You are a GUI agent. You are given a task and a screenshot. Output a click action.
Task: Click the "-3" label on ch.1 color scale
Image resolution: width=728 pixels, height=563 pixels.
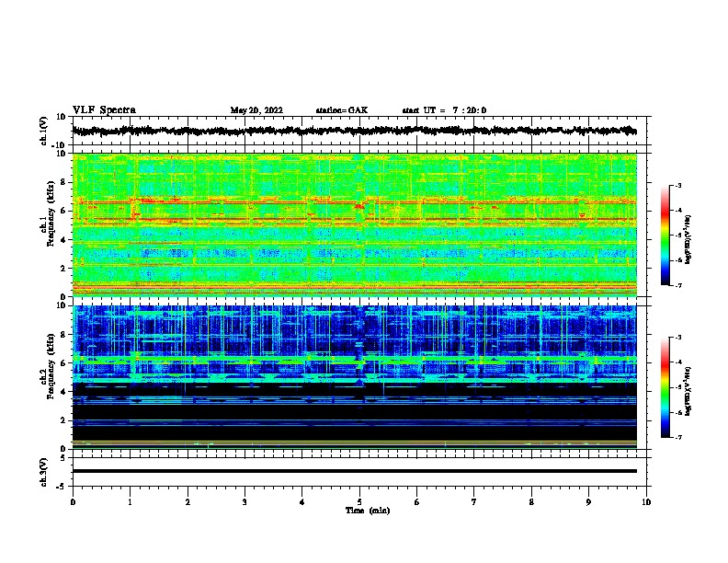tap(677, 185)
